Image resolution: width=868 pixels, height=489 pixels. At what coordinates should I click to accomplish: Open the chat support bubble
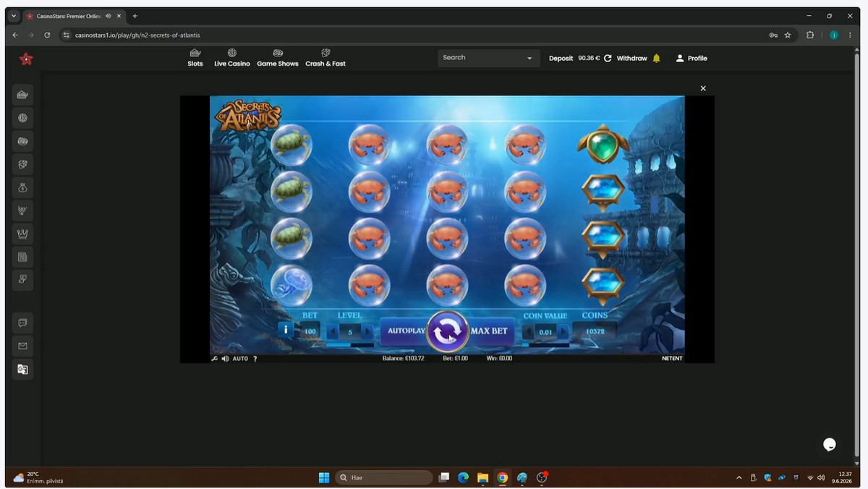830,444
